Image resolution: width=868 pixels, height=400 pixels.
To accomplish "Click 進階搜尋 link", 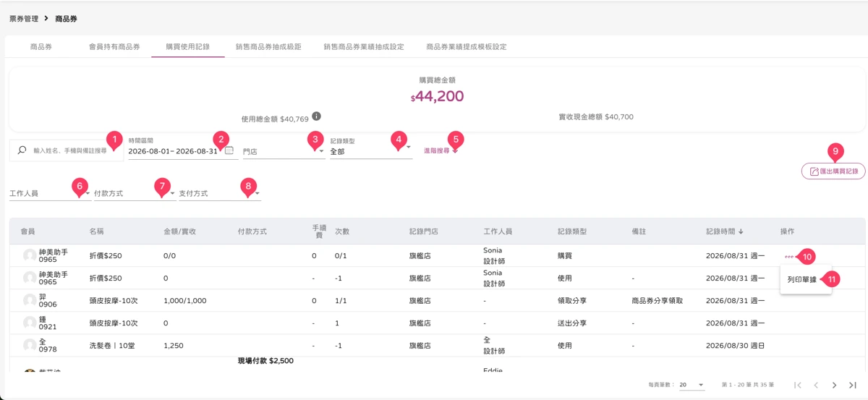I will (441, 151).
